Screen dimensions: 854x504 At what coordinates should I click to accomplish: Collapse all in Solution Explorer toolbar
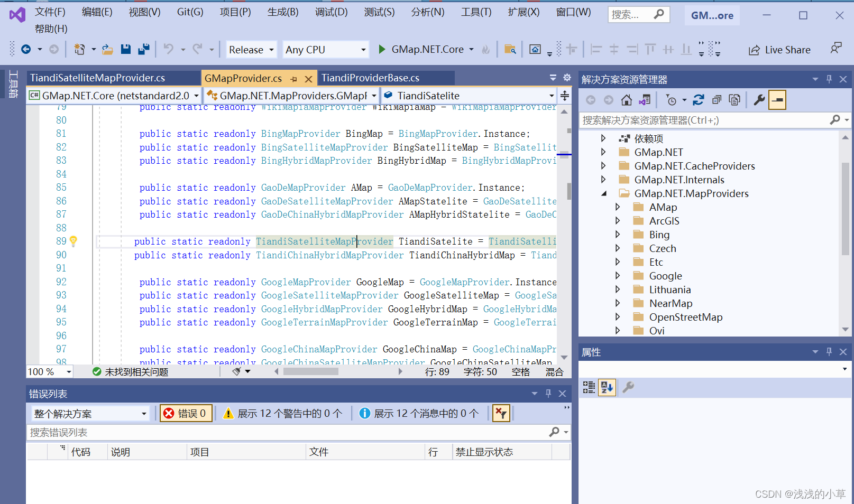[717, 100]
